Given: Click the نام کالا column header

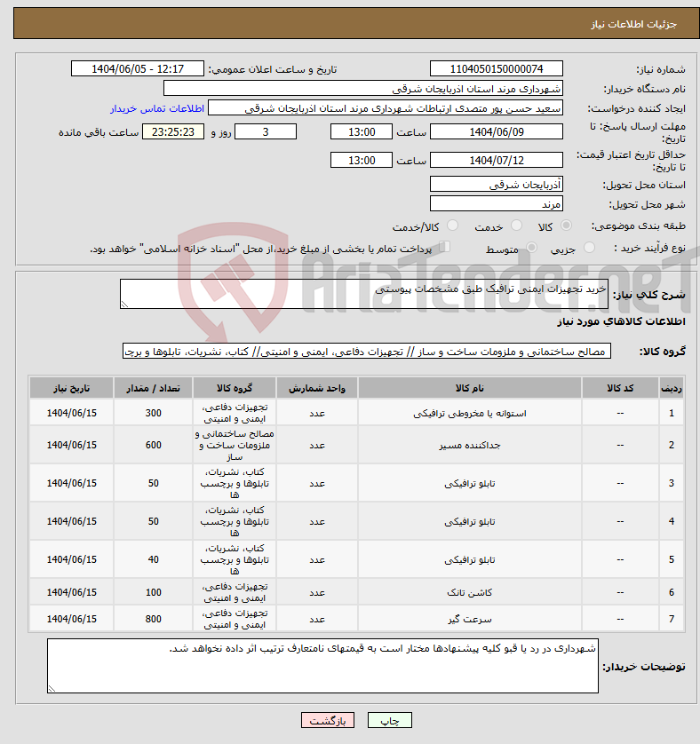Looking at the screenshot, I should [x=470, y=388].
